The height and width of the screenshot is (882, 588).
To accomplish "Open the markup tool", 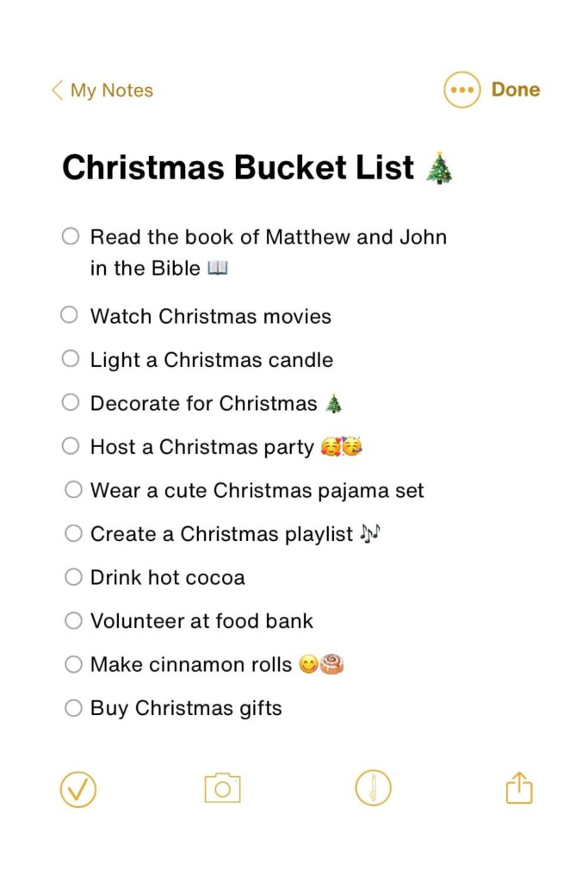I will click(x=372, y=787).
